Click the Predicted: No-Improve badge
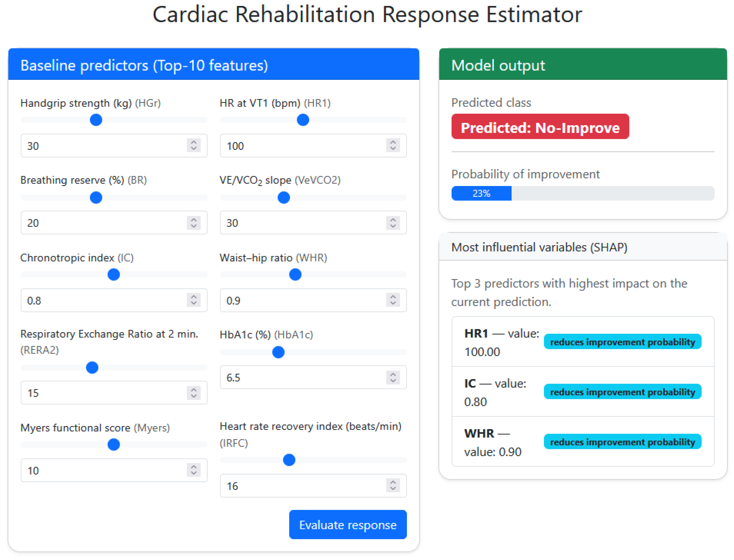Screen dimensions: 734x560 click(540, 127)
